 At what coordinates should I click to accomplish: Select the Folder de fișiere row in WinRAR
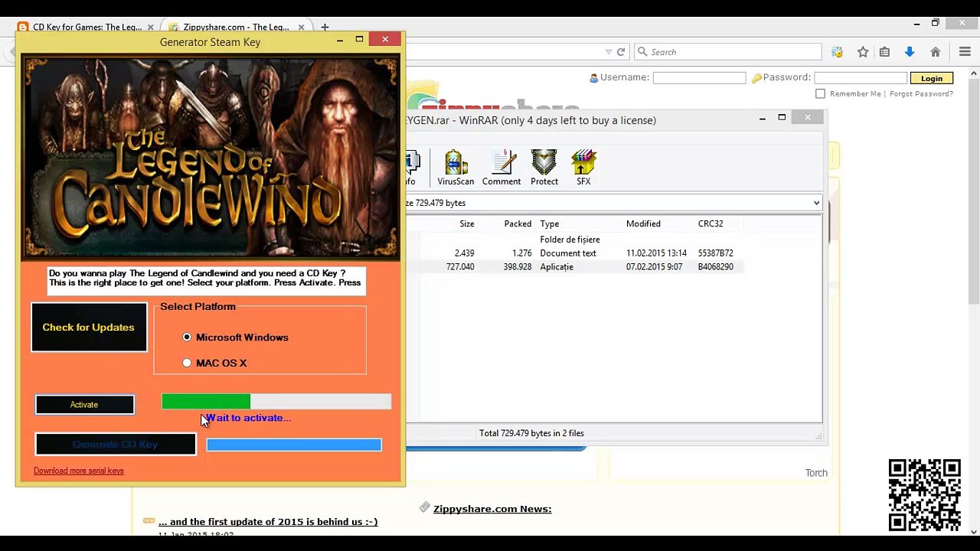coord(575,240)
